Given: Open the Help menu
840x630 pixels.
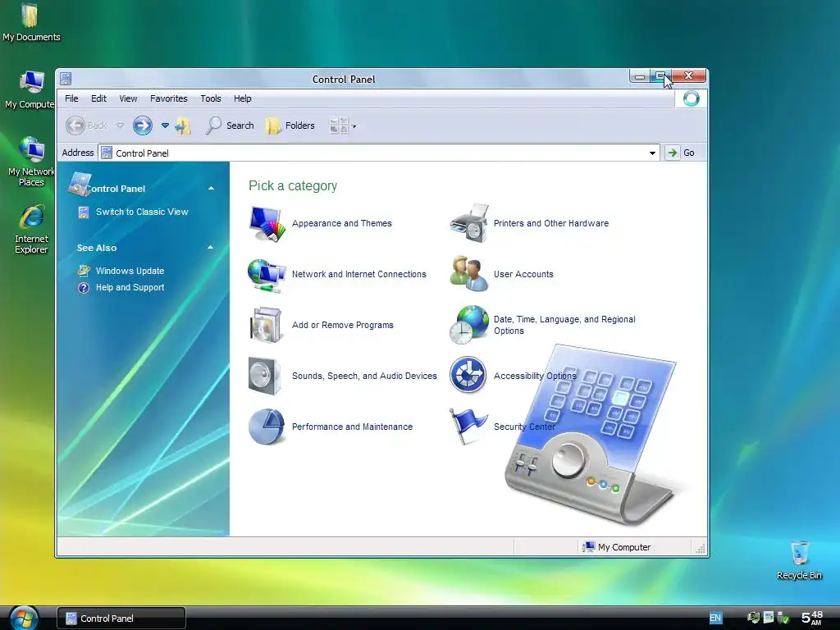Looking at the screenshot, I should 242,98.
